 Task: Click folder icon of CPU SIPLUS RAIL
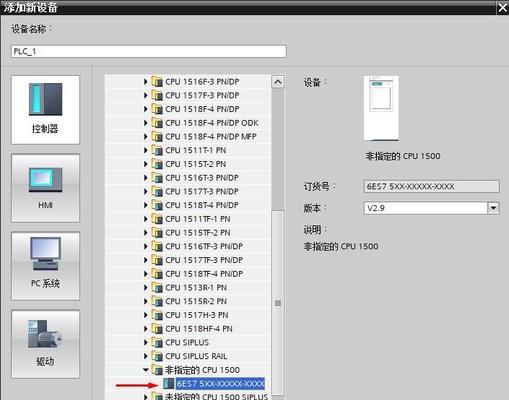point(157,356)
